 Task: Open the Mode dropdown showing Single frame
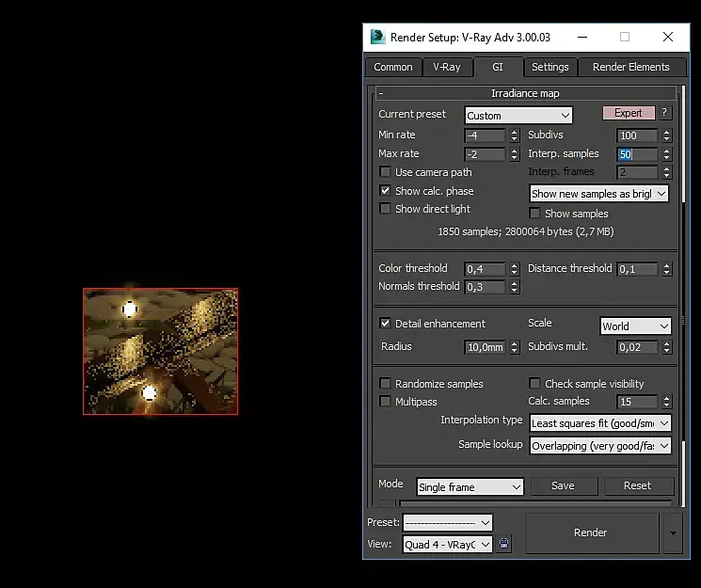470,487
